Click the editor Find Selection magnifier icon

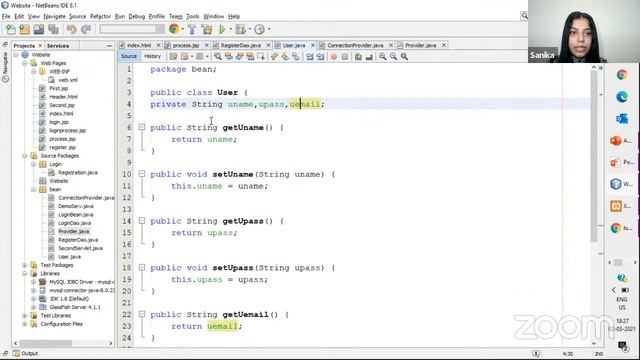pyautogui.click(x=218, y=57)
